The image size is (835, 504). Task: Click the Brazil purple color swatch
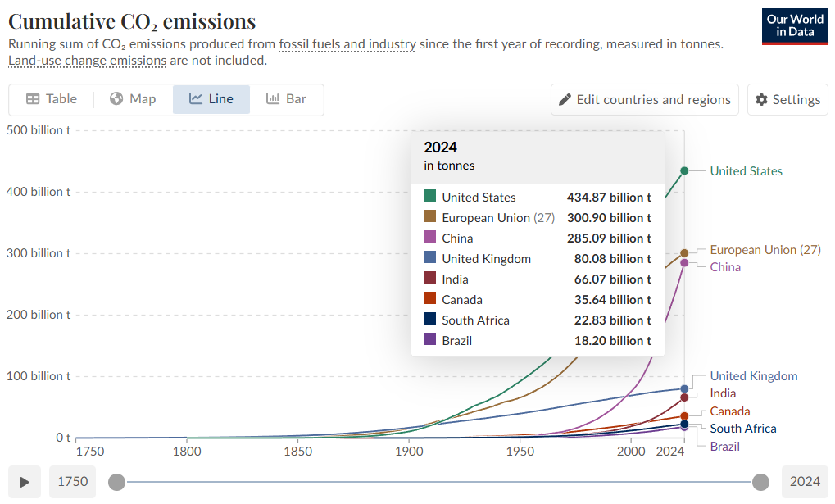[x=429, y=340]
